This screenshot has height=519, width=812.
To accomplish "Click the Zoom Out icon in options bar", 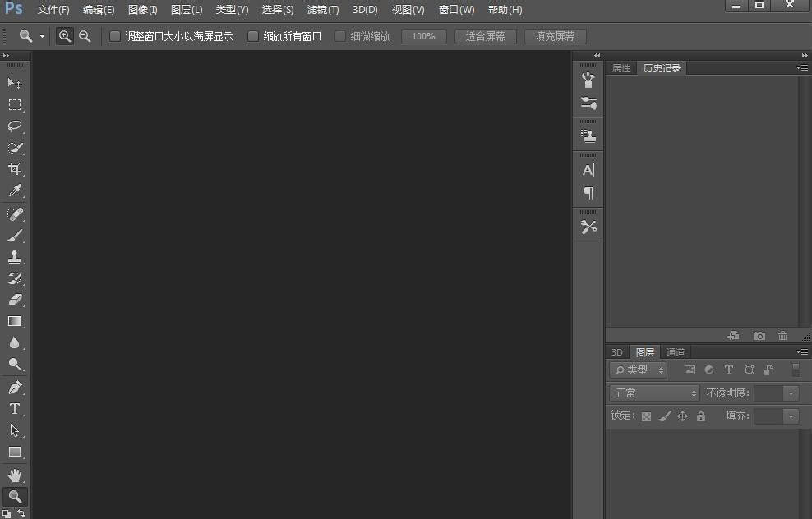I will click(85, 36).
